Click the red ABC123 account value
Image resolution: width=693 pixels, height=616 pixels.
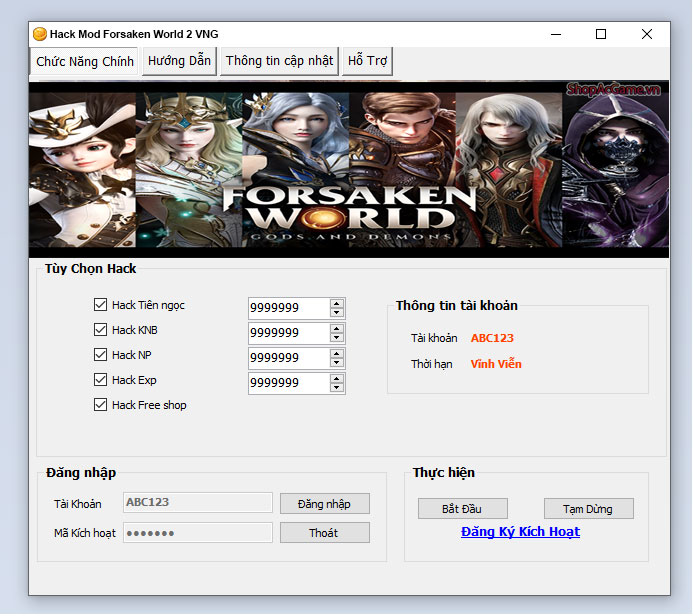click(x=492, y=338)
